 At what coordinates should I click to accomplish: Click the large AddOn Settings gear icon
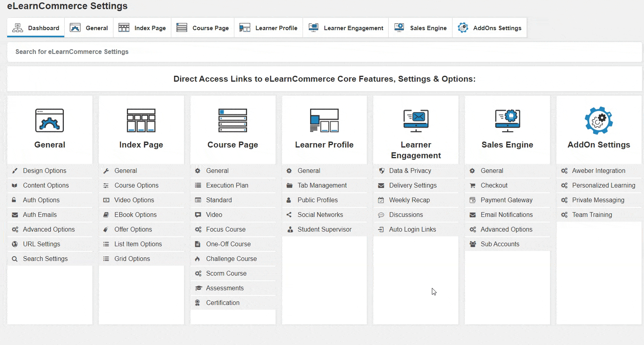click(x=599, y=121)
